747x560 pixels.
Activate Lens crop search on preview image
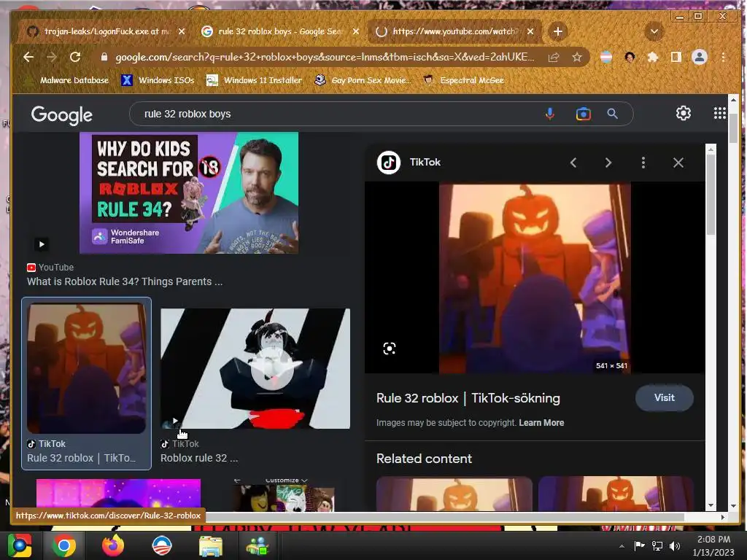point(390,349)
